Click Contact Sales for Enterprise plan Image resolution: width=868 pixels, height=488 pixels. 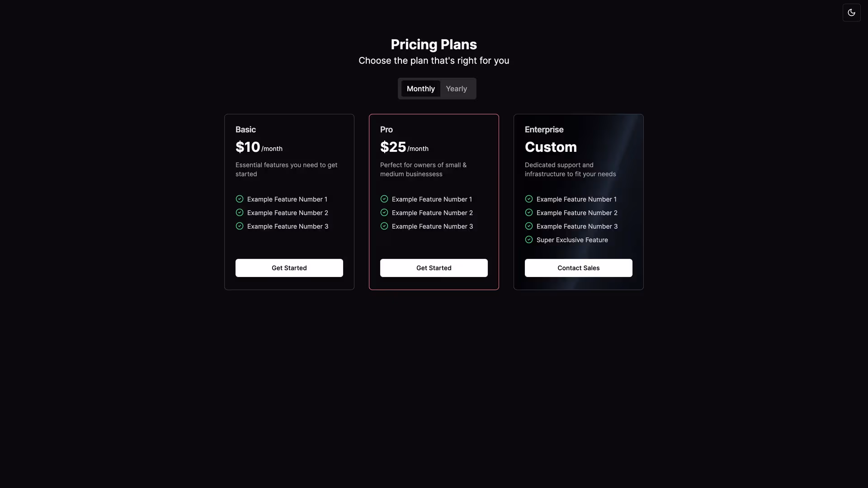(x=578, y=267)
